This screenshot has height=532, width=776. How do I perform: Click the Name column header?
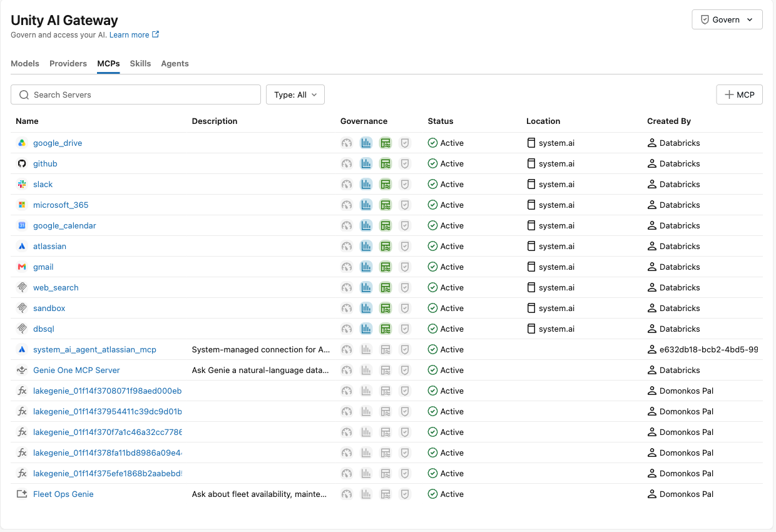[27, 121]
